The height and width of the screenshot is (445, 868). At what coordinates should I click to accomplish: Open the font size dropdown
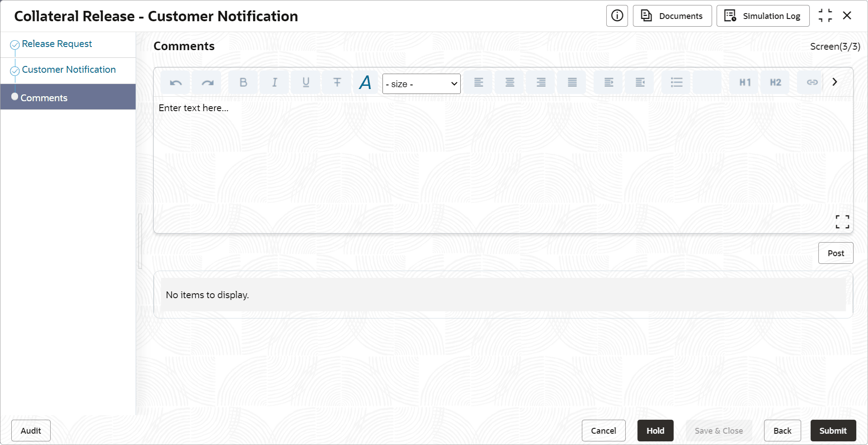point(421,84)
